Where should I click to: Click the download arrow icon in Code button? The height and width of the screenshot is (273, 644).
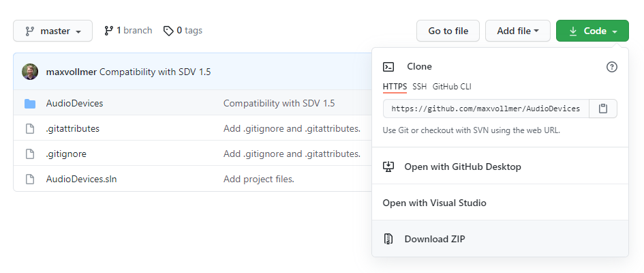[x=573, y=31]
